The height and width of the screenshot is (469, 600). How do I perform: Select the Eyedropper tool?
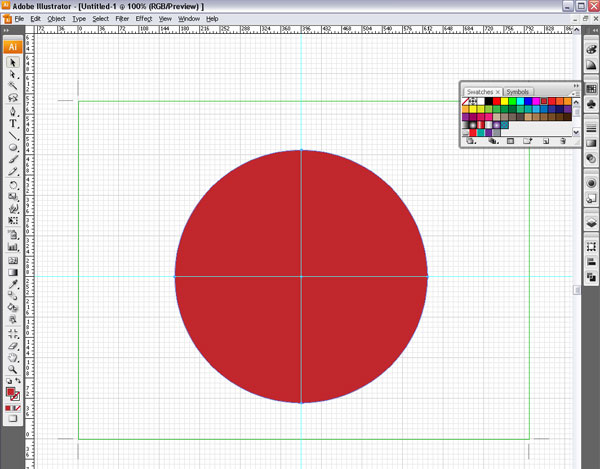(x=13, y=284)
